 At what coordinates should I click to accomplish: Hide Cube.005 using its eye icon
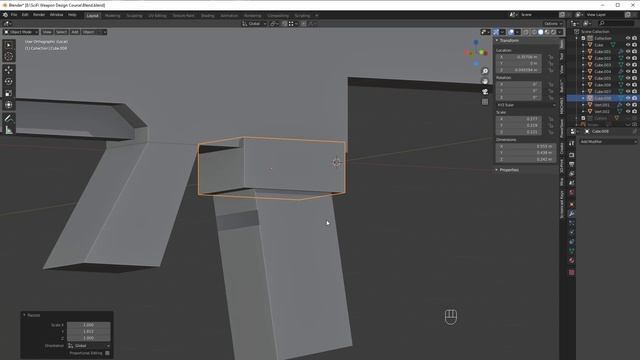coord(628,78)
